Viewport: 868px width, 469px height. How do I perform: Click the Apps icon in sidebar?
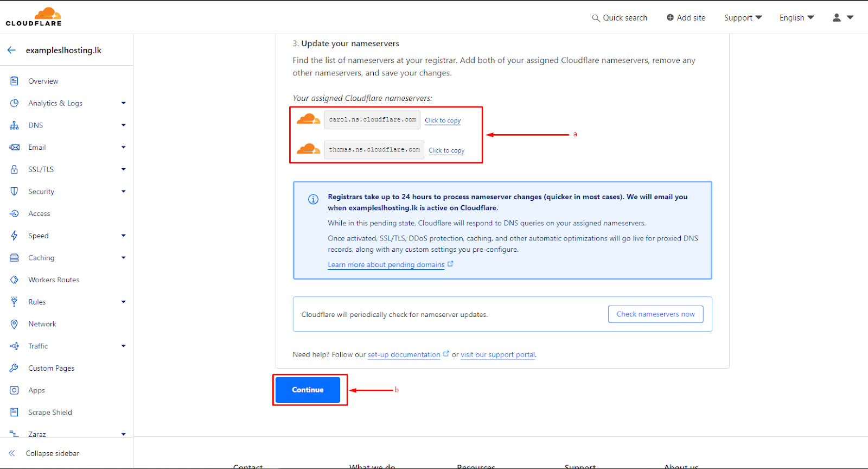click(x=14, y=390)
